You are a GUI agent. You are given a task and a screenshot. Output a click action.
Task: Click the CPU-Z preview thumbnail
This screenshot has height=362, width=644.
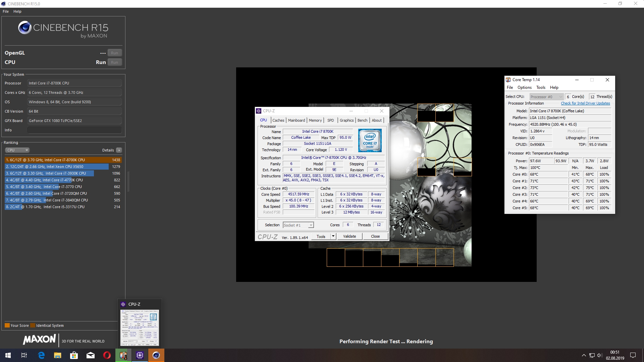pyautogui.click(x=140, y=327)
